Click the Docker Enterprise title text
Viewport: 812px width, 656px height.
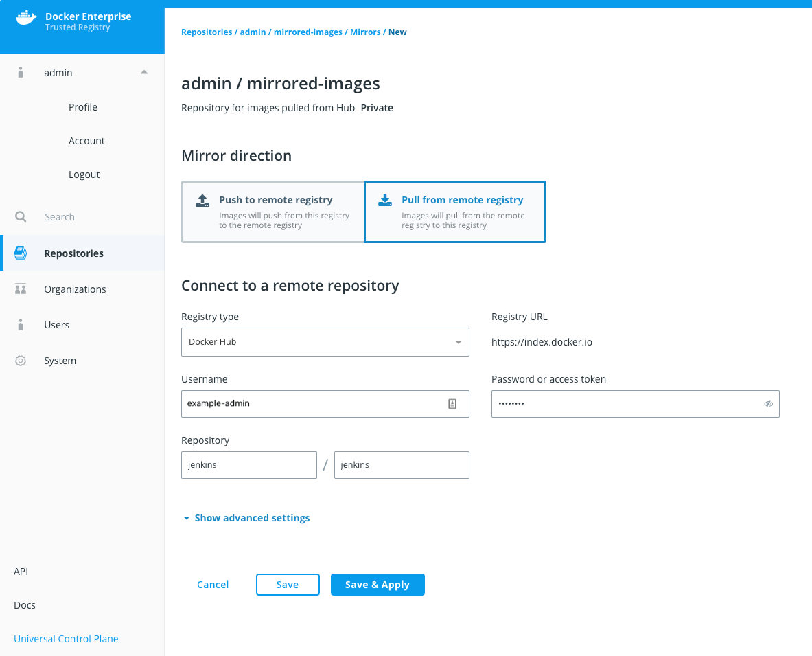pos(88,16)
